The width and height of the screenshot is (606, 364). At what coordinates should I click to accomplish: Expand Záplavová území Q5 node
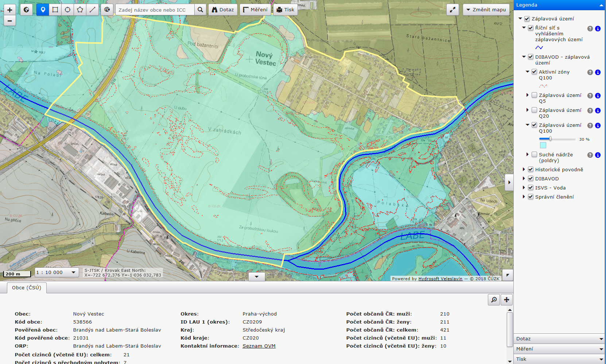(x=527, y=95)
